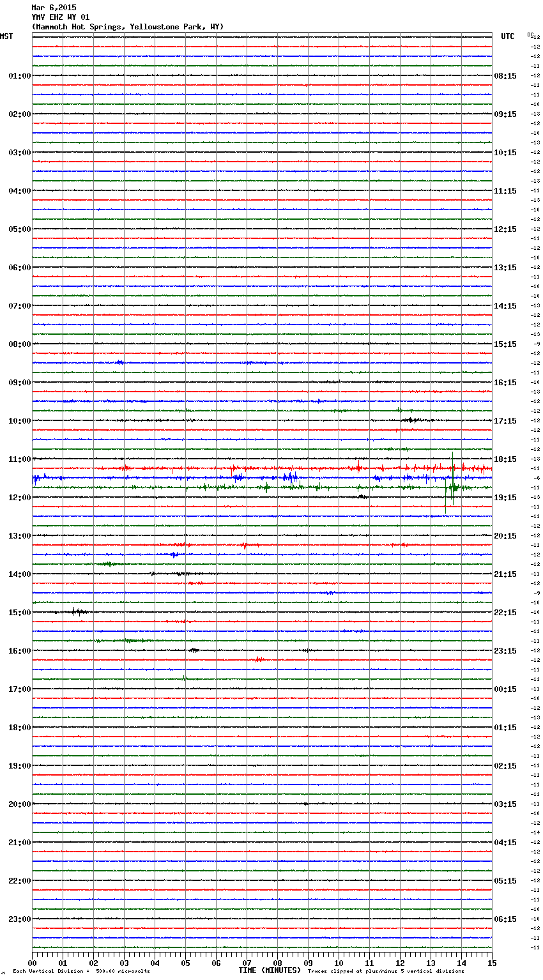Select the MST time label "17:00"
Screen dimensions: 543x980
tap(20, 689)
